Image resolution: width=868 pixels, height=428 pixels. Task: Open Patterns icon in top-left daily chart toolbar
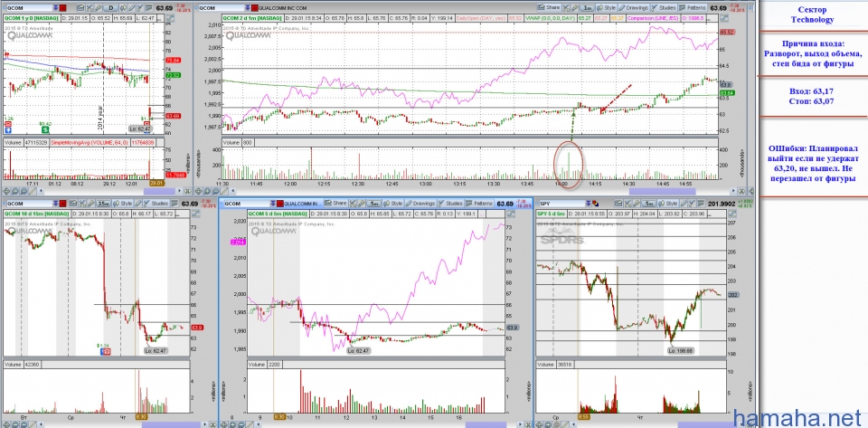pos(149,8)
